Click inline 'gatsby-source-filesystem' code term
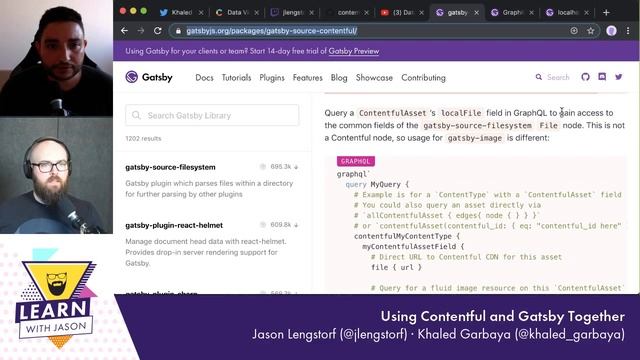Screen dimensions: 640x360 tap(477, 126)
